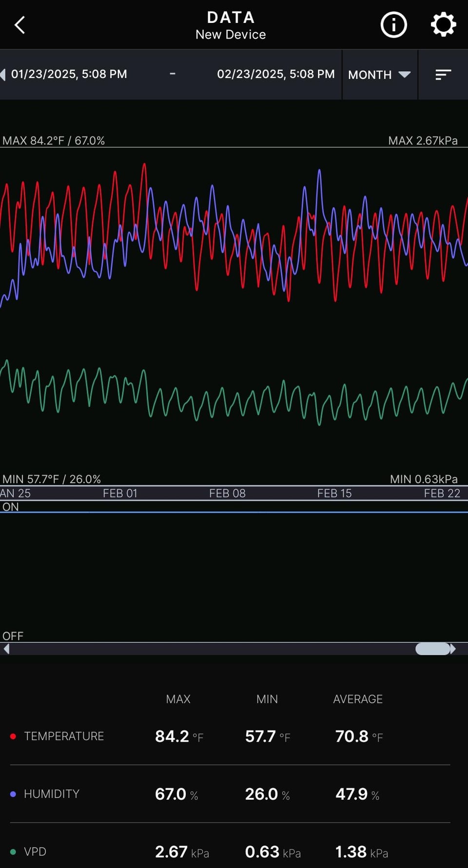Tap the VPD average 1.38
The width and height of the screenshot is (468, 868).
tap(351, 852)
